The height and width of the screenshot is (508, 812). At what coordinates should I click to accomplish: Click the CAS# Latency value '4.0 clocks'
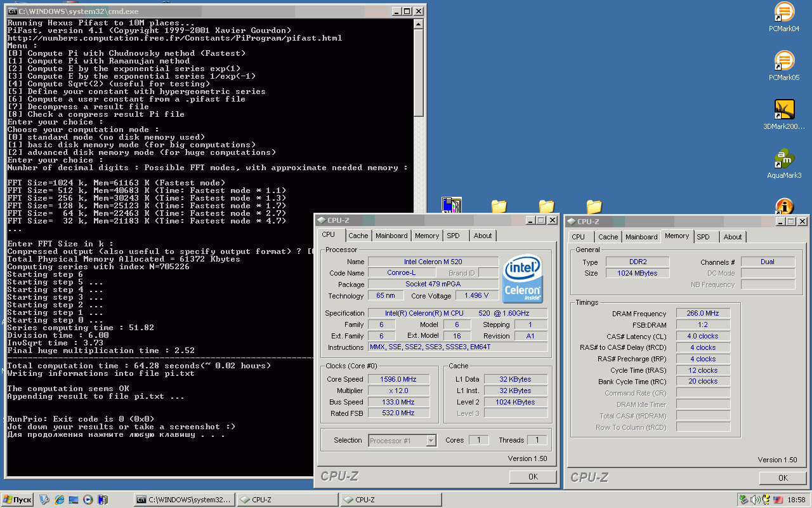(703, 337)
